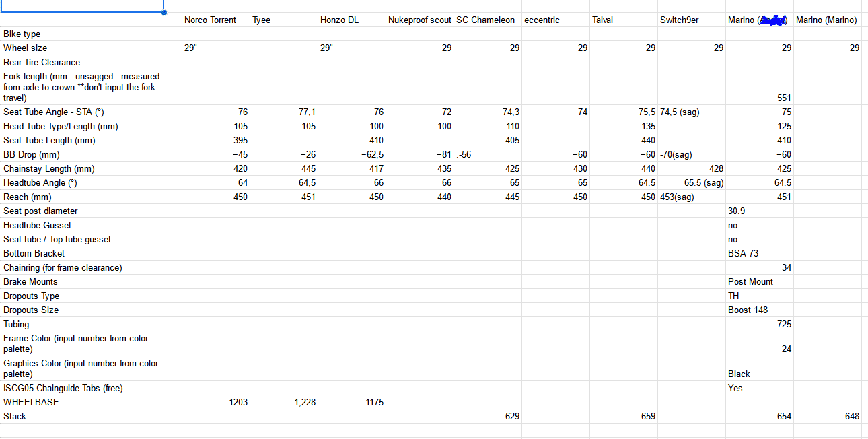
Task: Select the 'Honzo DL' header cell
Action: (x=352, y=20)
